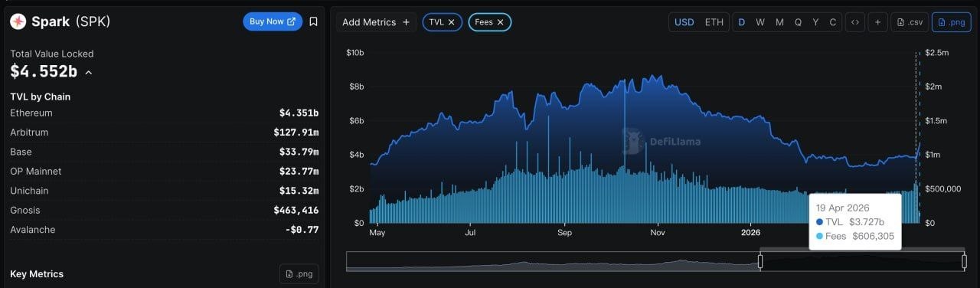
Task: Click the Key Metrics heading
Action: (x=37, y=274)
